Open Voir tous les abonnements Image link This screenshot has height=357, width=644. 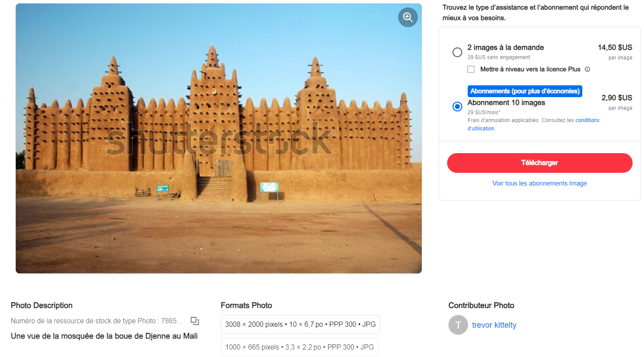[539, 183]
